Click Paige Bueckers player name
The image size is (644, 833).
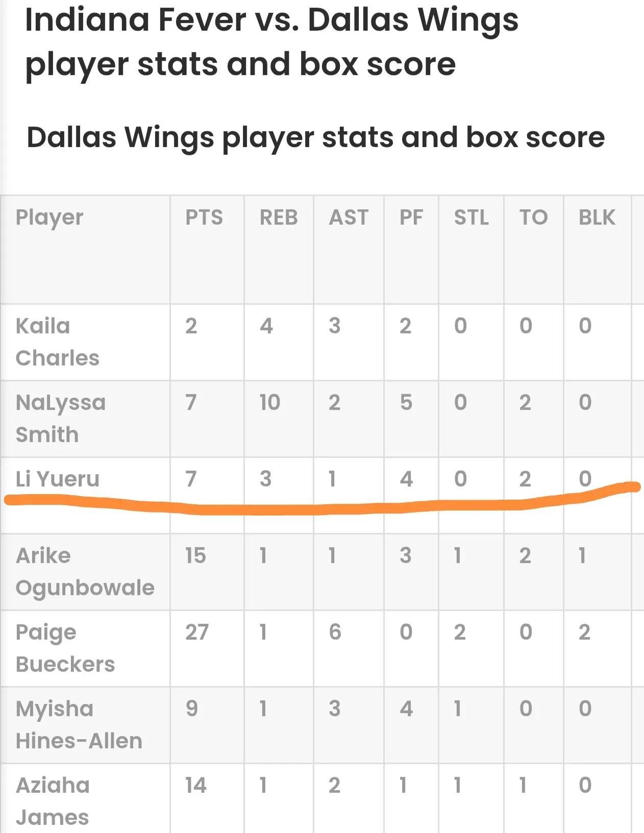pyautogui.click(x=65, y=648)
